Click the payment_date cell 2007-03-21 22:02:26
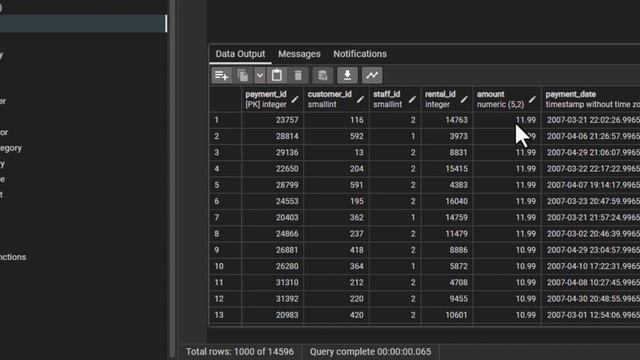 coord(591,120)
